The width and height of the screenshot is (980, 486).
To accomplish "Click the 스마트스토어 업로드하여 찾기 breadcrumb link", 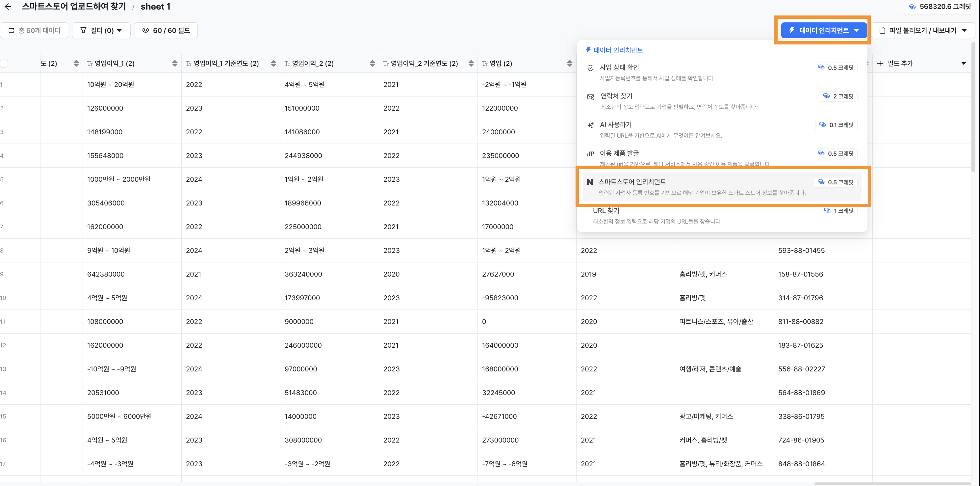I will coord(74,7).
